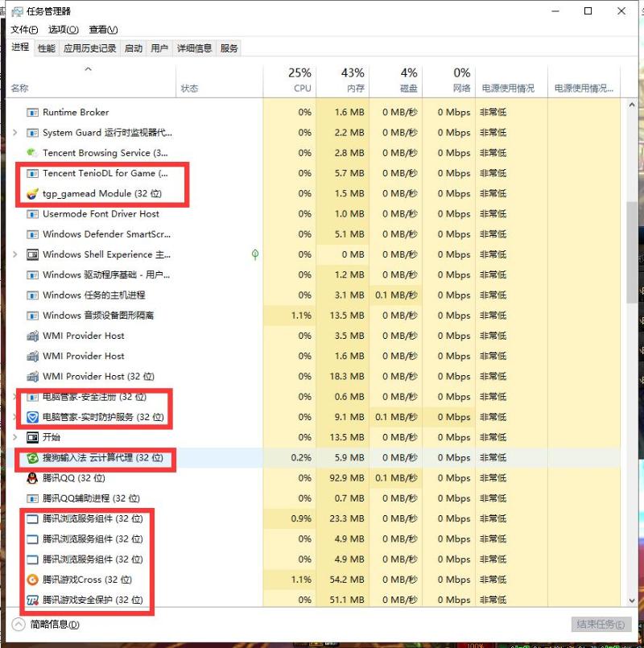Image resolution: width=644 pixels, height=648 pixels.
Task: Click the Windows Shell Experience icon
Action: [x=32, y=254]
